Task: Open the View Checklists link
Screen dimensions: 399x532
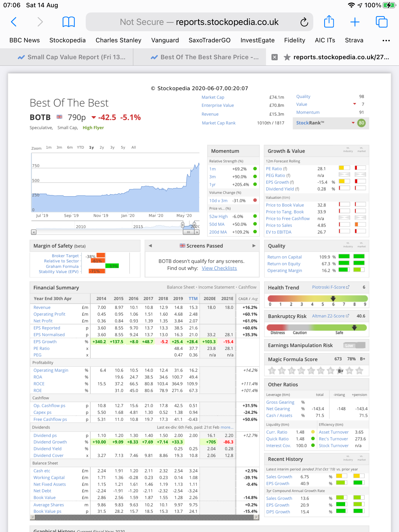Action: click(x=219, y=268)
